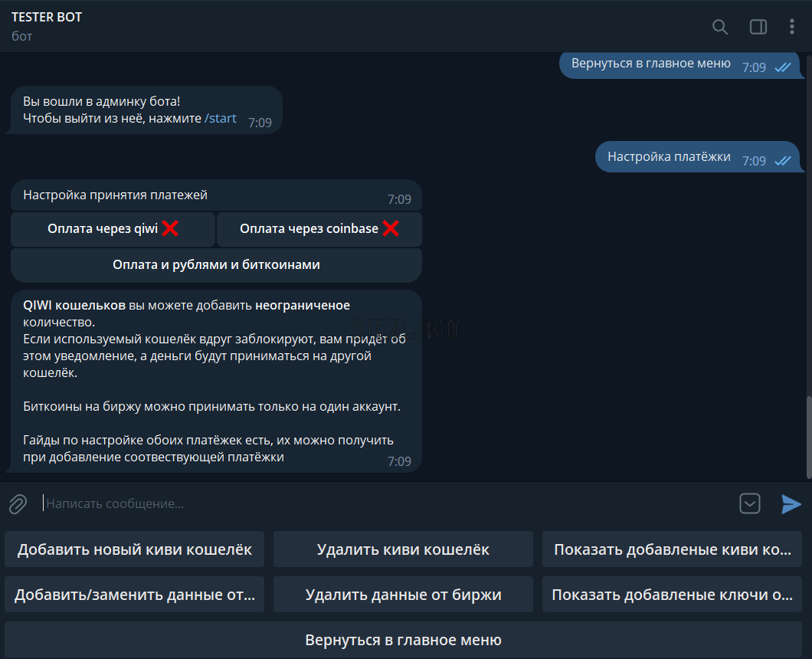812x659 pixels.
Task: Open the chat search magnifier icon
Action: pyautogui.click(x=719, y=27)
